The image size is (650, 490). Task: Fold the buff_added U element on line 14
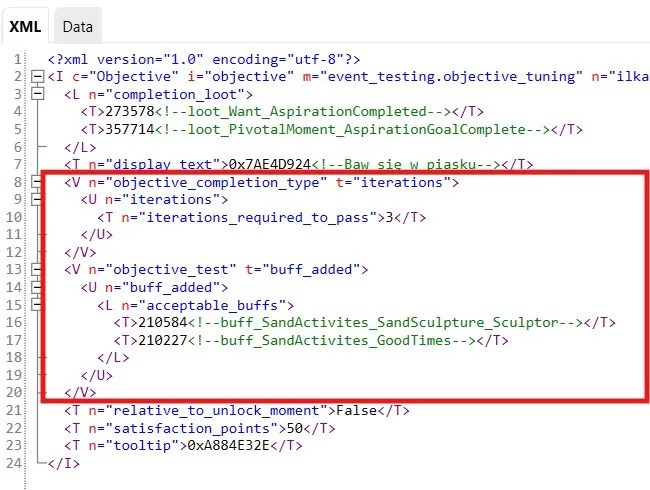(38, 287)
